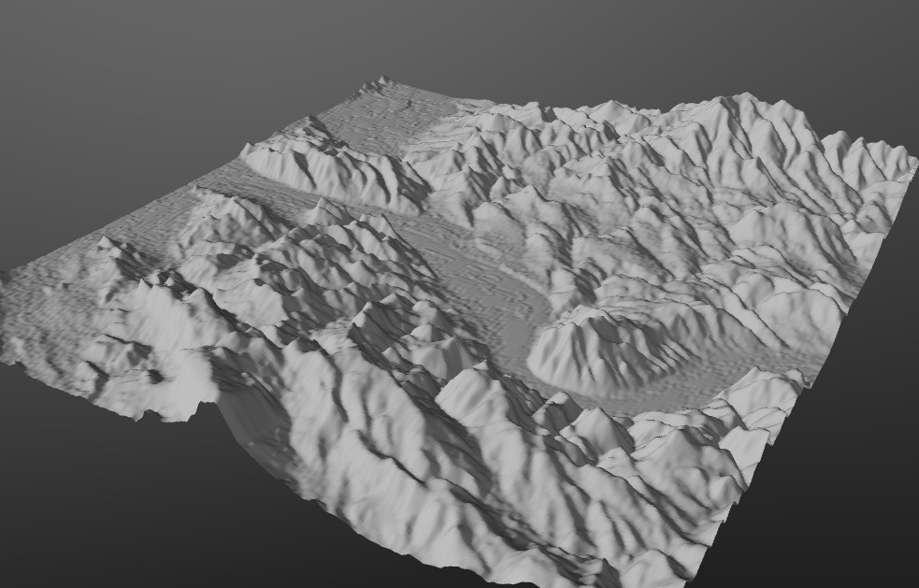Click the empty dark background in top-left

[112, 75]
